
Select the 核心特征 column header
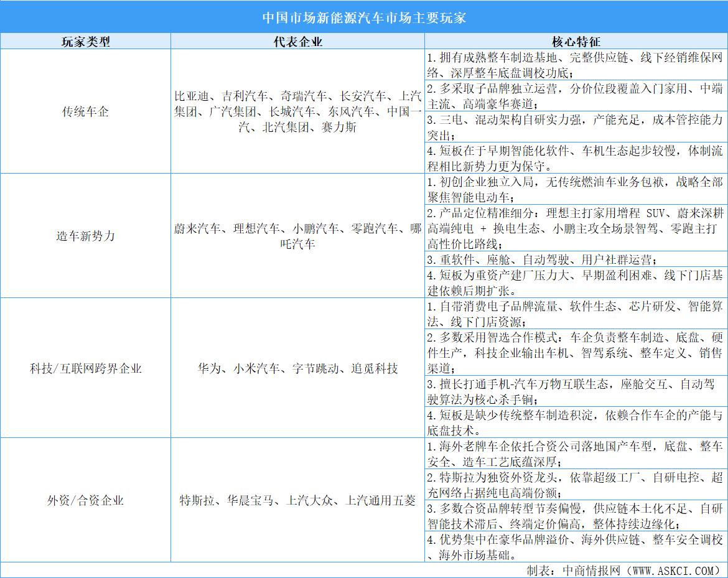tap(576, 42)
